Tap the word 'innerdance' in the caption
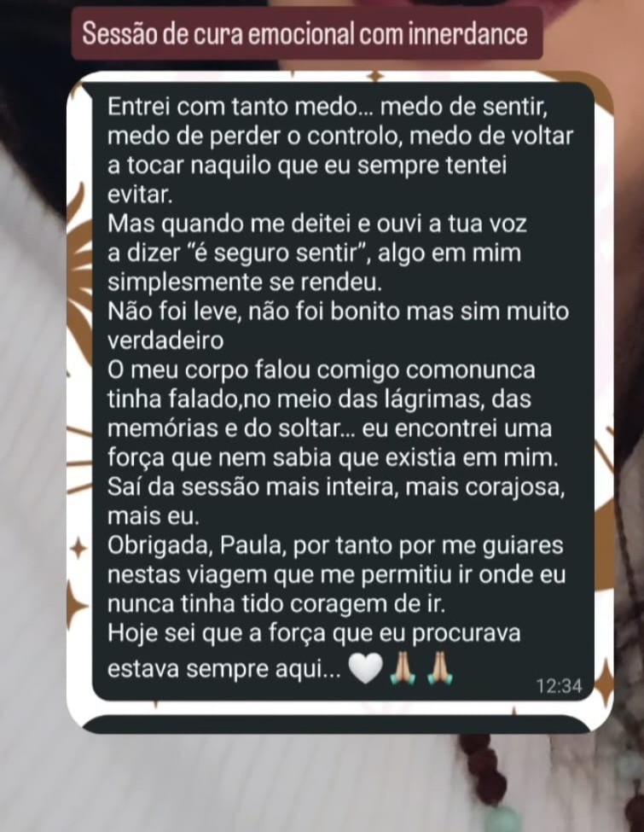 click(468, 33)
